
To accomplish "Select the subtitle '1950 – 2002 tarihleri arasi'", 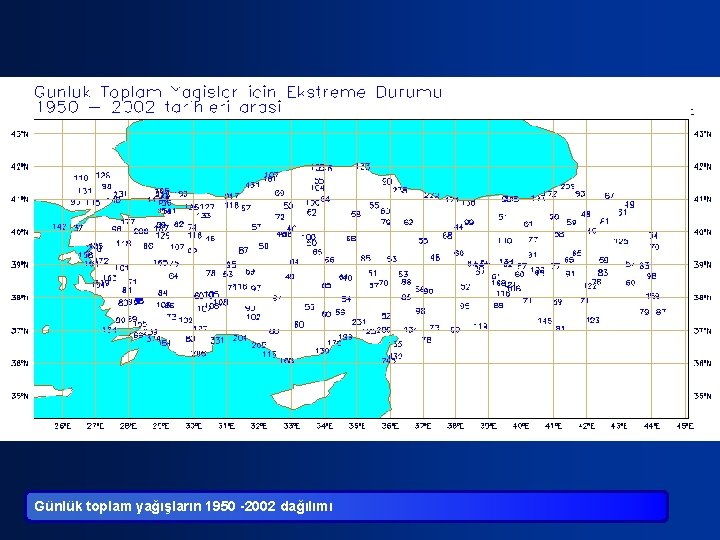I will coord(158,107).
